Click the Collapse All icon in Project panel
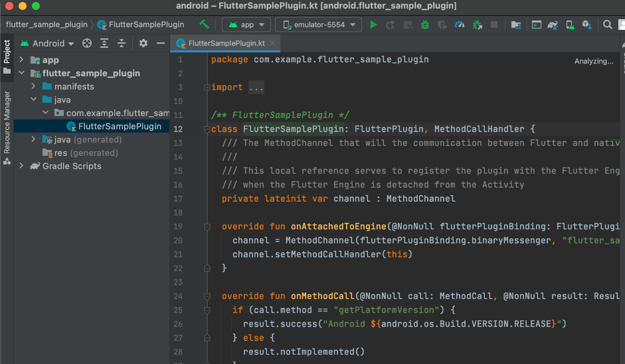The width and height of the screenshot is (625, 364). pos(121,43)
